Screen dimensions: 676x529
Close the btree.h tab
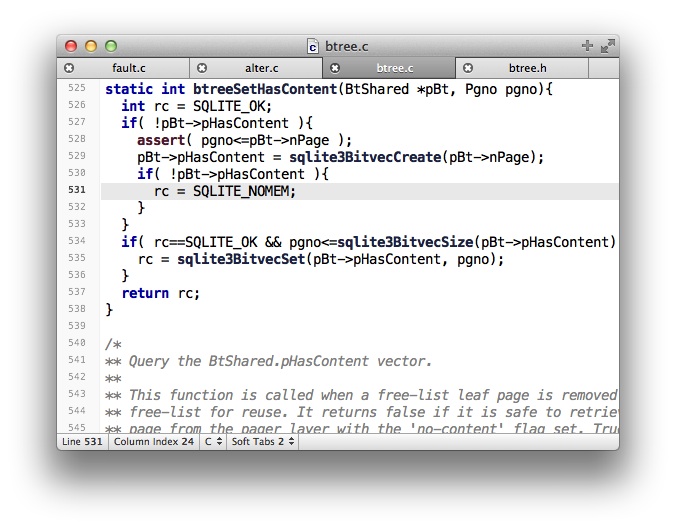click(x=468, y=68)
